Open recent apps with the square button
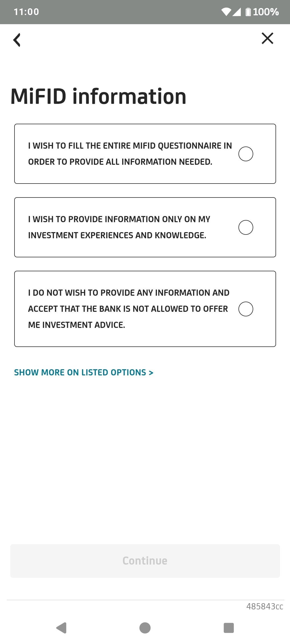Screen dimensions: 290x644 (229, 628)
